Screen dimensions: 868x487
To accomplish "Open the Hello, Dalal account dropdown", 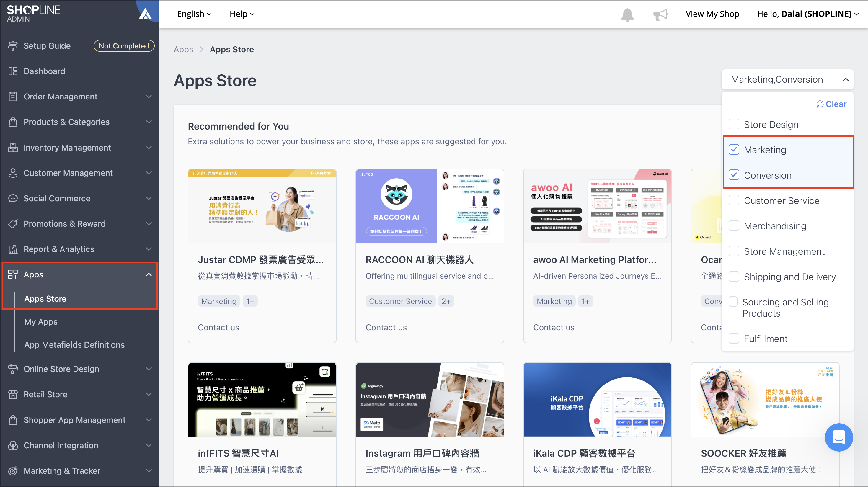I will (807, 14).
